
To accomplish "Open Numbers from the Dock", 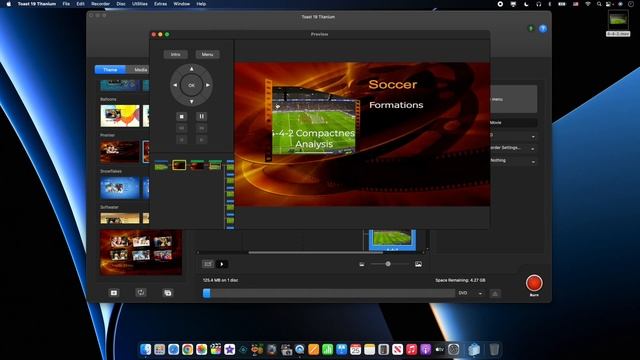I will 327,349.
